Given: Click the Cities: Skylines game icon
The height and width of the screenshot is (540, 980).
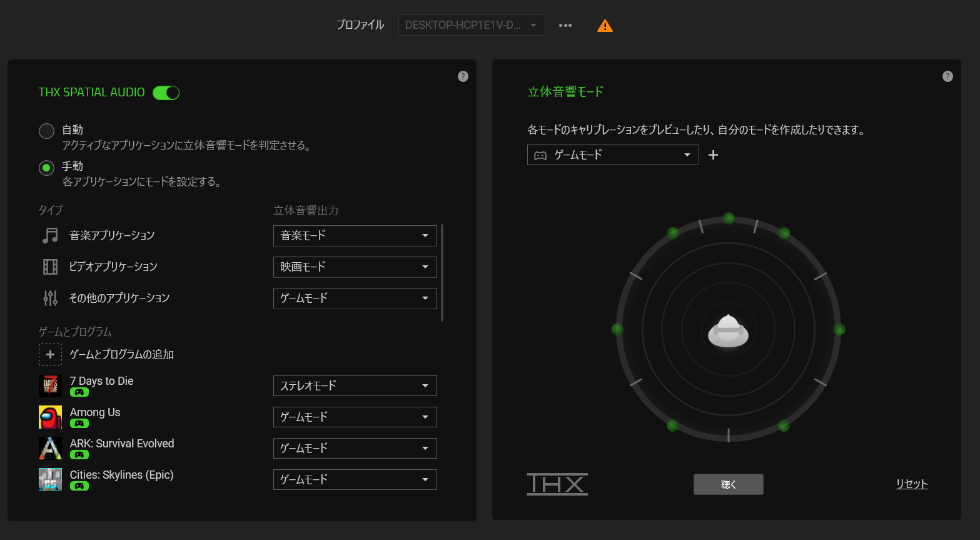Looking at the screenshot, I should pos(50,480).
